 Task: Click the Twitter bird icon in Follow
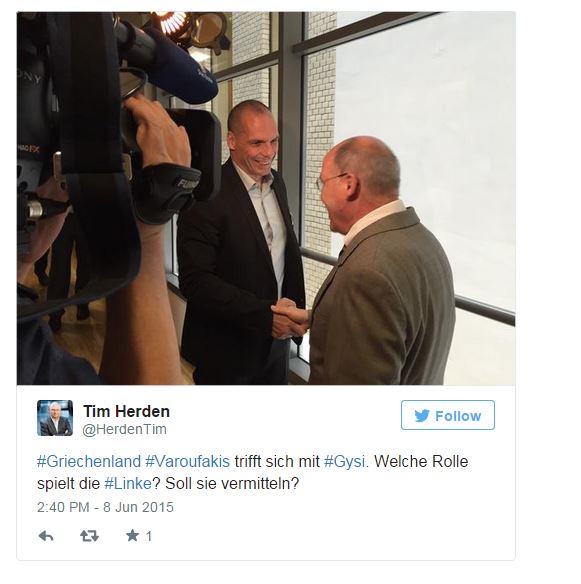[x=422, y=416]
